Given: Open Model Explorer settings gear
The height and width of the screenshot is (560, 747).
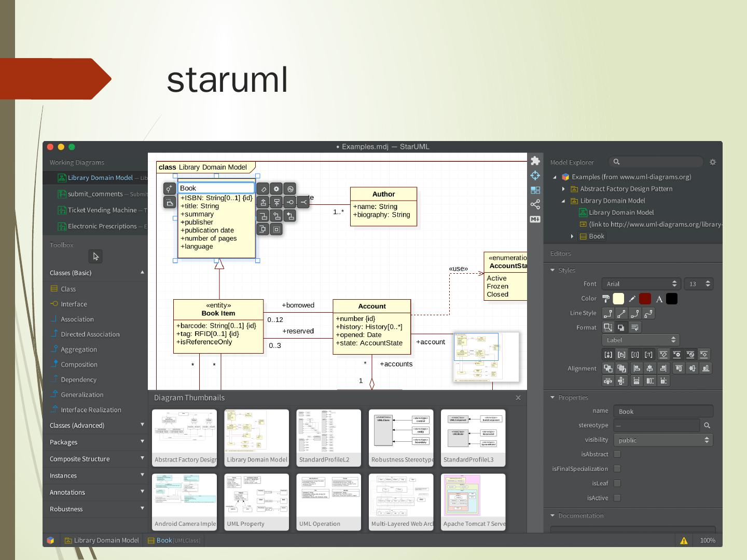Looking at the screenshot, I should click(x=713, y=162).
